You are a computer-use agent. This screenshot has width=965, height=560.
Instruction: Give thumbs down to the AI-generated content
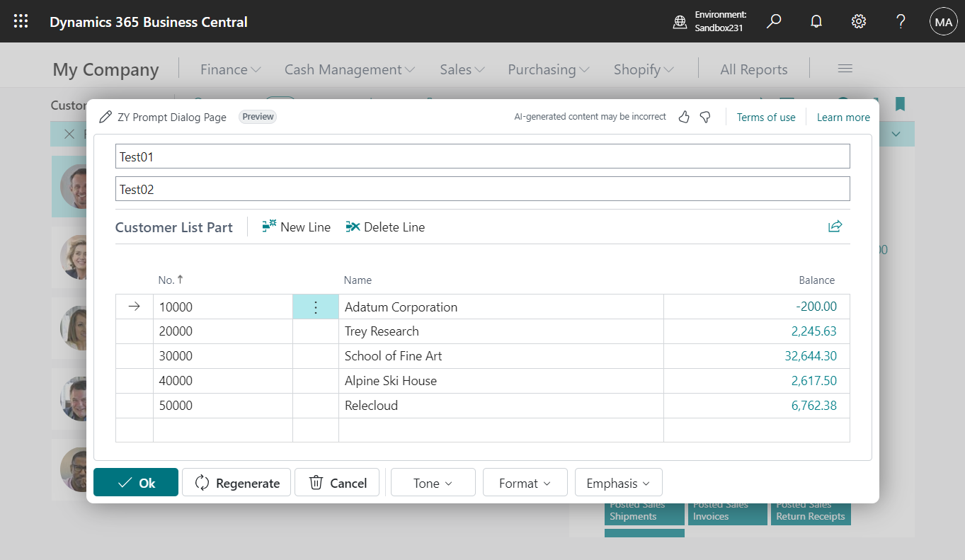click(704, 116)
